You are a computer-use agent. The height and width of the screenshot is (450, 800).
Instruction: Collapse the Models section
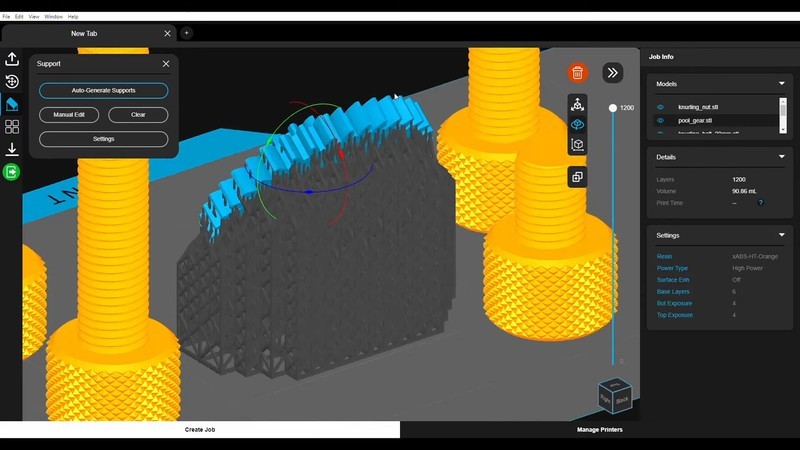pos(781,84)
